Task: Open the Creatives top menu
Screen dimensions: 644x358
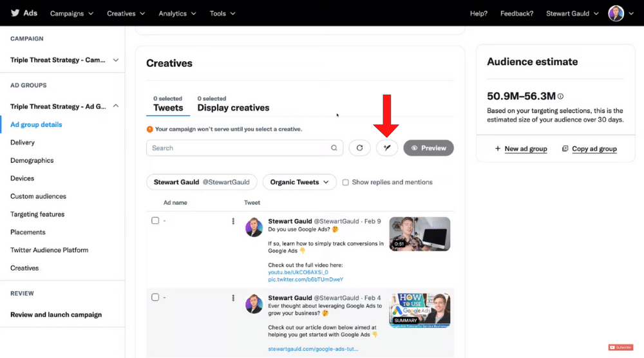Action: pyautogui.click(x=126, y=14)
